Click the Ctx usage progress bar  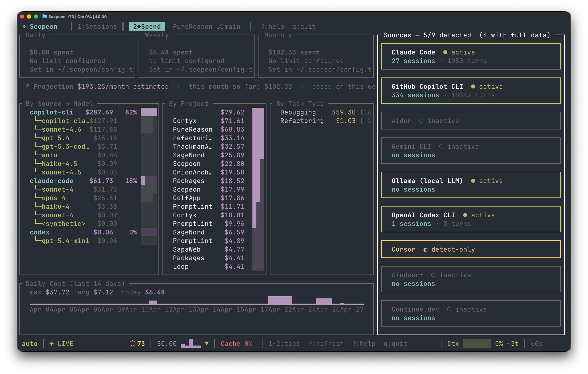pyautogui.click(x=477, y=343)
